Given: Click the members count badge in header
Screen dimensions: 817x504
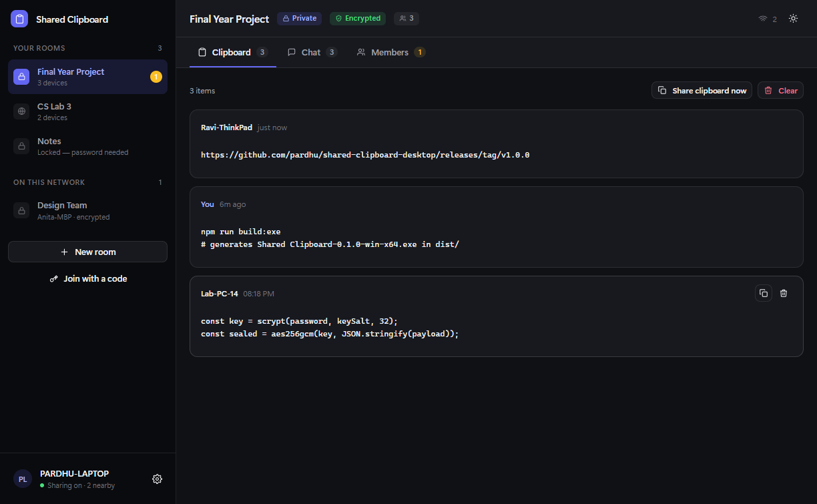Looking at the screenshot, I should click(406, 19).
